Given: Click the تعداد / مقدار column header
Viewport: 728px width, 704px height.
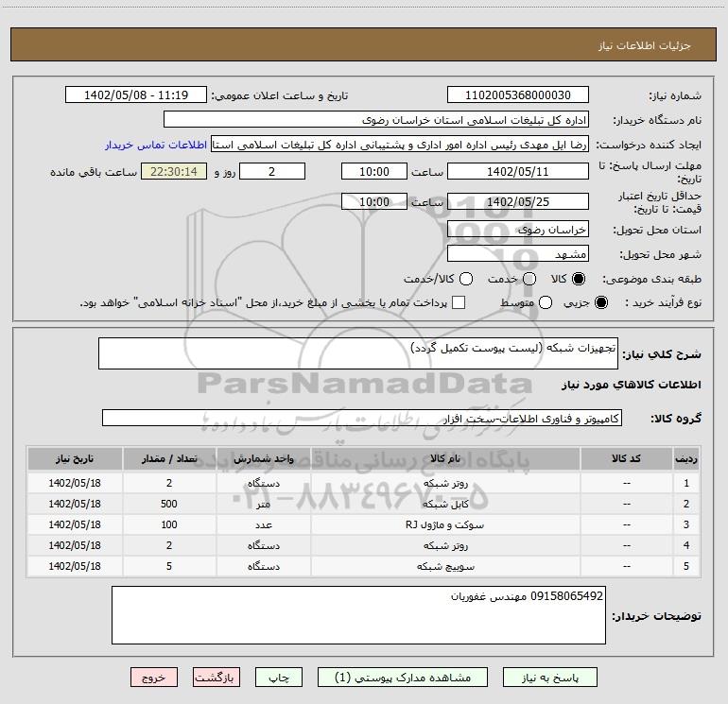Looking at the screenshot, I should [169, 458].
